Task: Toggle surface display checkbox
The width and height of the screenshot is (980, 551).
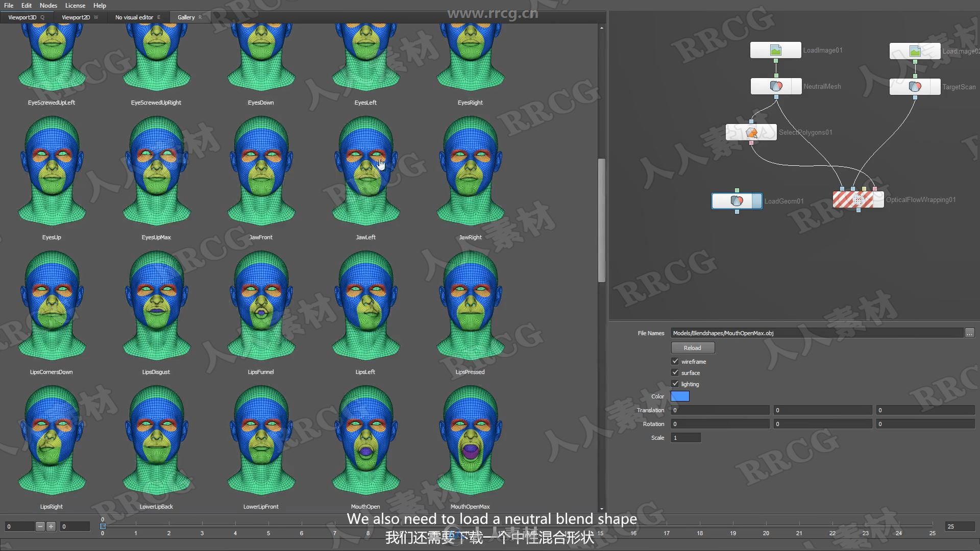Action: 675,373
